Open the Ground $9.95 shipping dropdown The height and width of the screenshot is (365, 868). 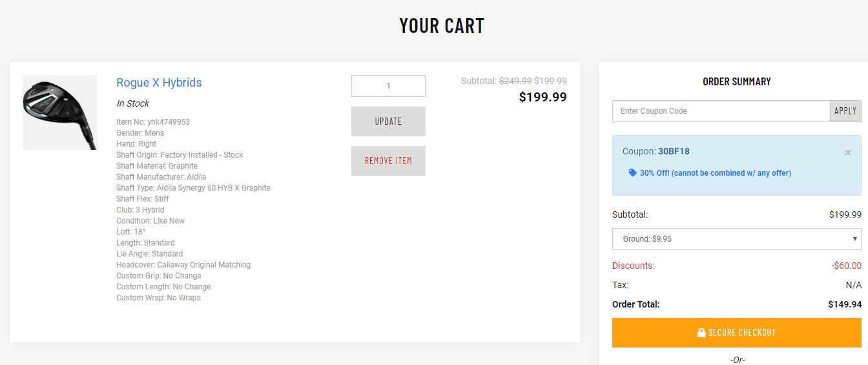(x=736, y=239)
